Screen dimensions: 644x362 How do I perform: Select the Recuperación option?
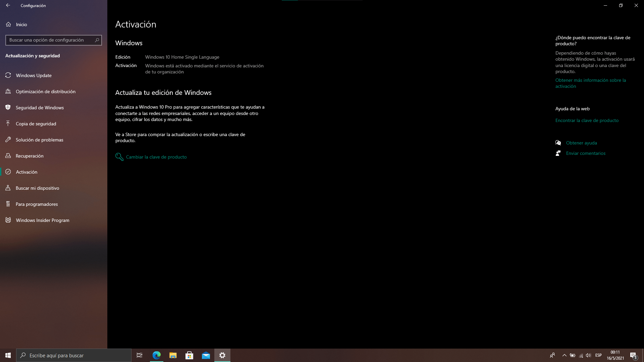pyautogui.click(x=30, y=156)
